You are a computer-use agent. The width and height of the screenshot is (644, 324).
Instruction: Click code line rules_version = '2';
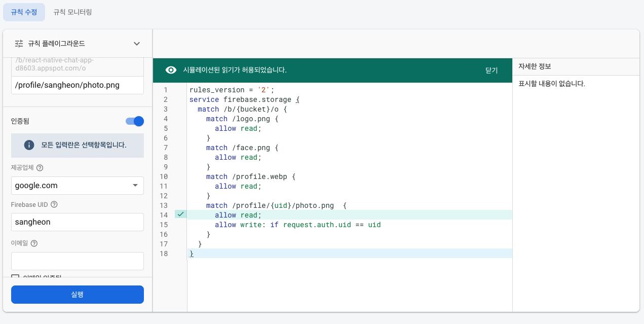point(232,90)
